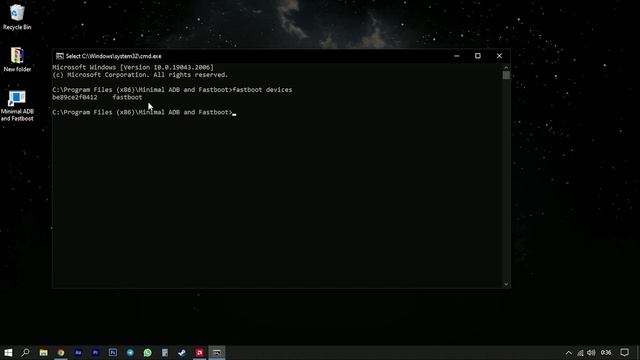640x360 pixels.
Task: Click the device serial 'be89ce2f0412'
Action: click(75, 97)
